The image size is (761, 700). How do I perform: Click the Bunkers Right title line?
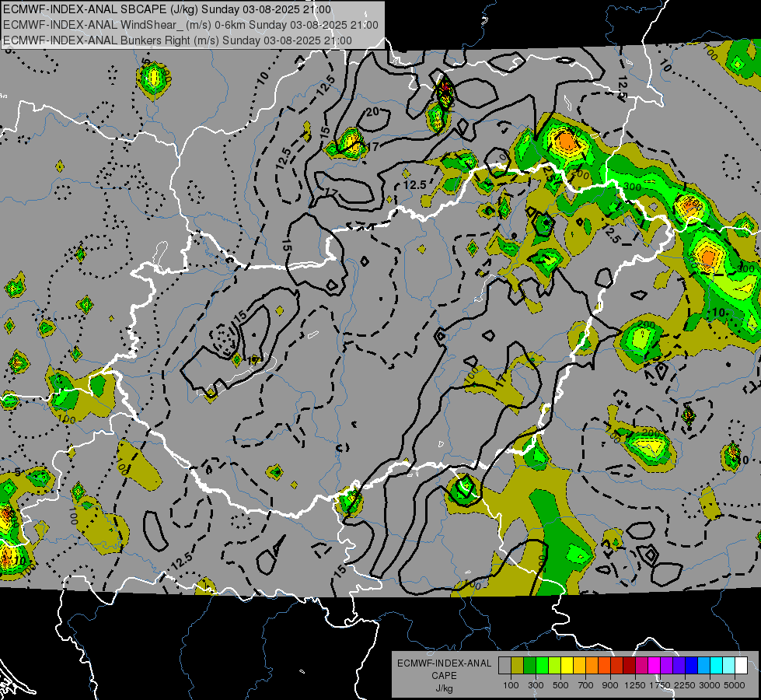pos(177,40)
